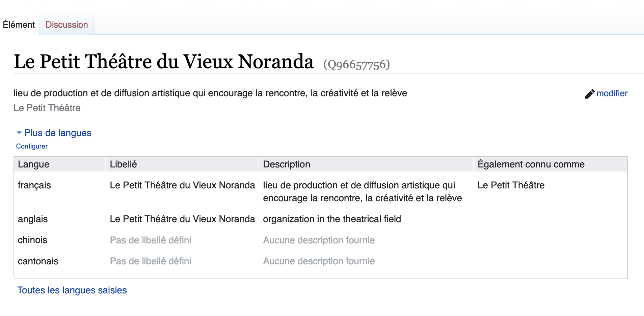This screenshot has width=644, height=316.
Task: Click the anglais description organization in the theatrical field
Action: (332, 219)
